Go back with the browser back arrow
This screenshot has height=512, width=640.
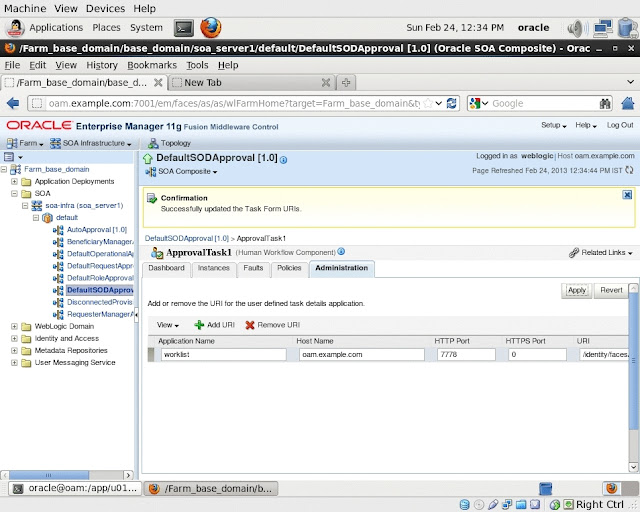(x=13, y=103)
